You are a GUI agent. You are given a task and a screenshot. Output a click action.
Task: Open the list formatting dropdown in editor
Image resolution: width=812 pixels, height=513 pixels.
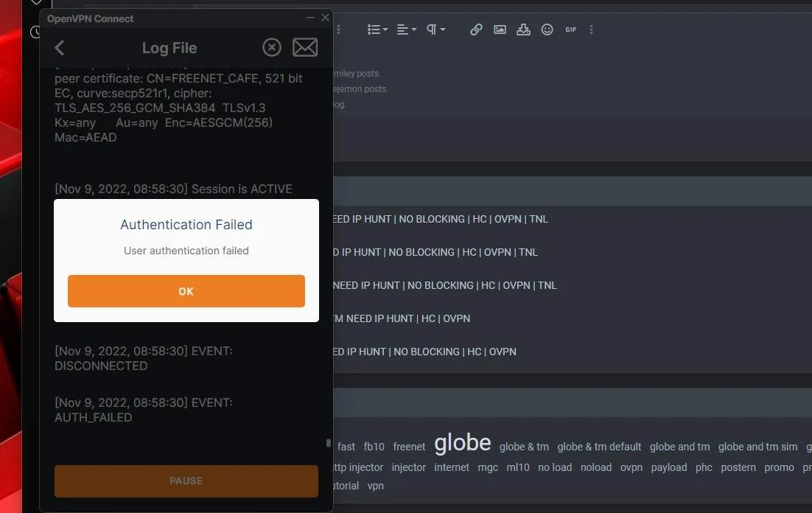click(377, 29)
